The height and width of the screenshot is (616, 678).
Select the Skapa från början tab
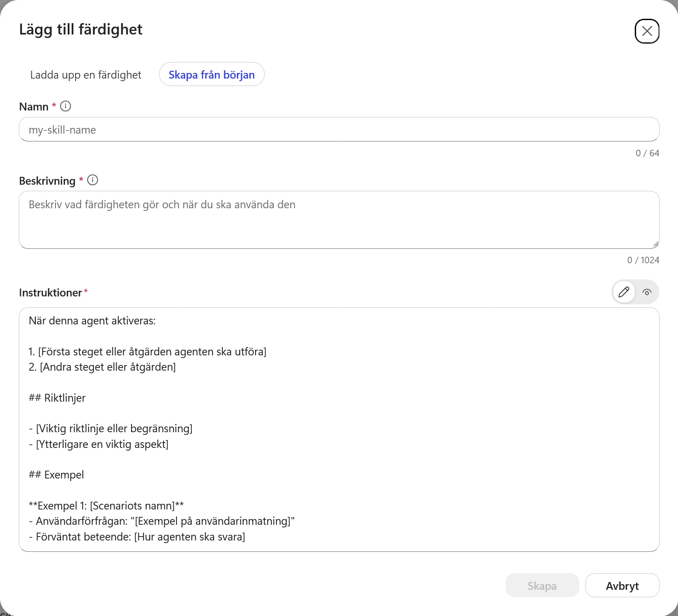[x=211, y=75]
